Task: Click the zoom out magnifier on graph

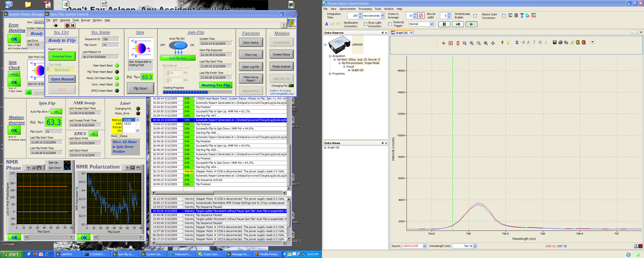Action: [479, 43]
